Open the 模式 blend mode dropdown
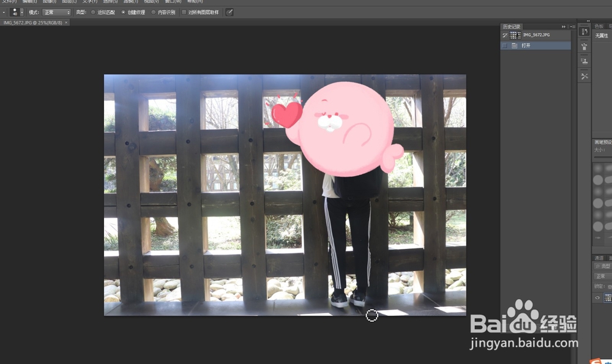The image size is (612, 364). point(56,12)
